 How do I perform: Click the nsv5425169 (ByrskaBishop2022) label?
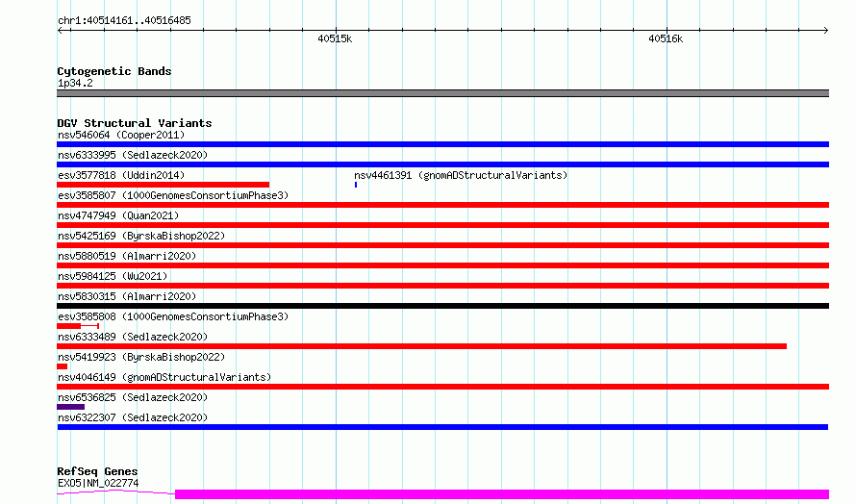[141, 236]
